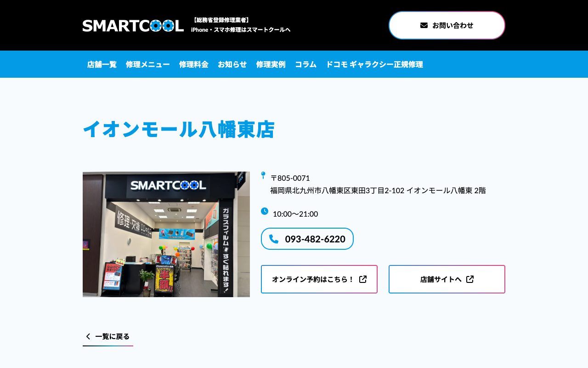
Task: Call the store number 093-482-6220
Action: pos(307,239)
